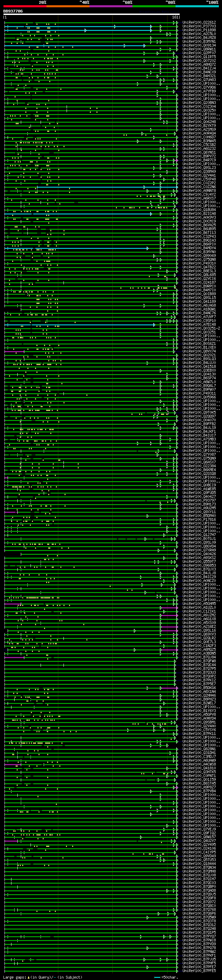The image size is (222, 980).
Task: Click the purple ~60% identity legend segment
Action: [x=111, y=6]
